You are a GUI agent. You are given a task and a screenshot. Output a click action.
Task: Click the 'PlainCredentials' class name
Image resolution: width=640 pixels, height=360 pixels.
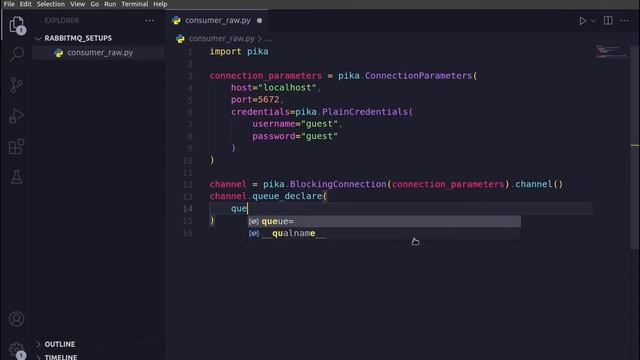[365, 112]
